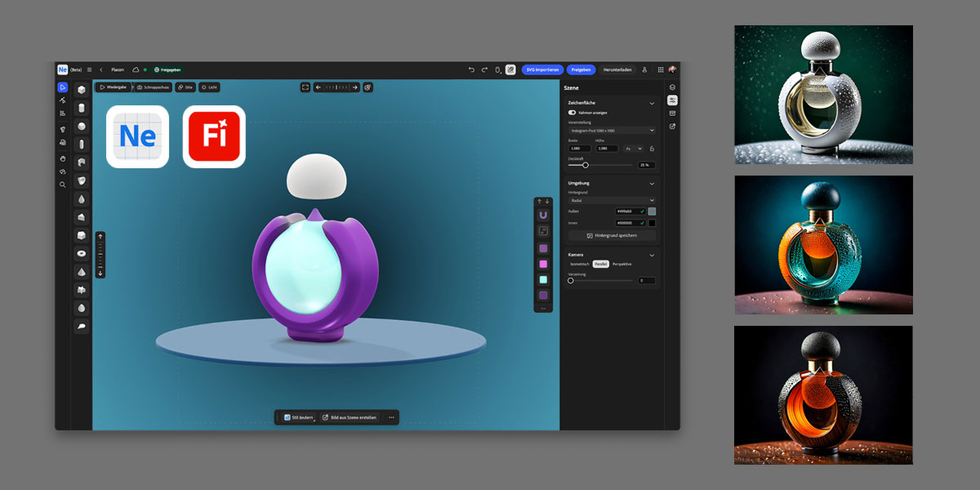Viewport: 980px width, 490px height.
Task: Open the 'Licht' tab in the canvas toolbar
Action: pos(209,87)
